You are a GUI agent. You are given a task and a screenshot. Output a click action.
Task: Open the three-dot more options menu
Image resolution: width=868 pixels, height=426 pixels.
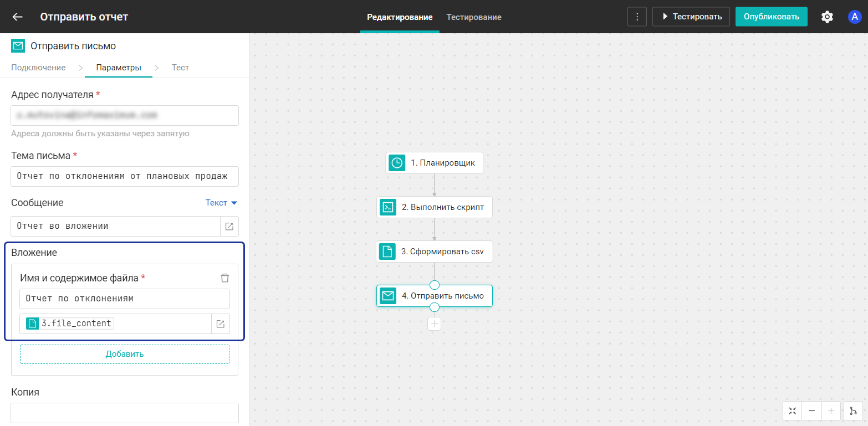tap(637, 17)
